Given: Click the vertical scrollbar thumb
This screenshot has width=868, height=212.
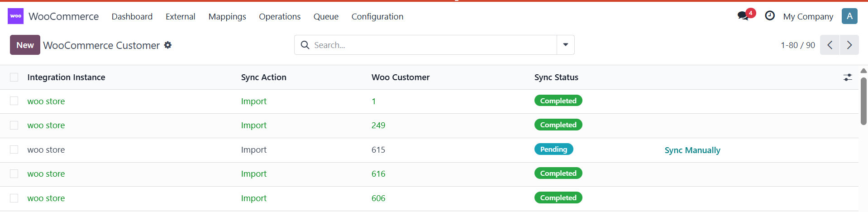Looking at the screenshot, I should pos(863,101).
